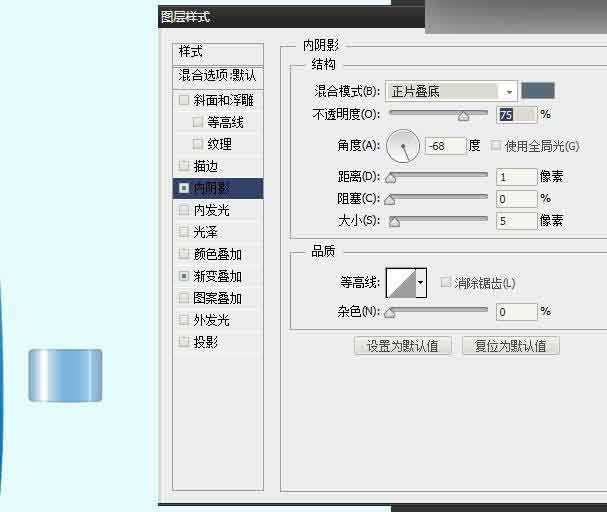Uncheck the 内阴影 style checkbox
This screenshot has width=607, height=512.
184,188
